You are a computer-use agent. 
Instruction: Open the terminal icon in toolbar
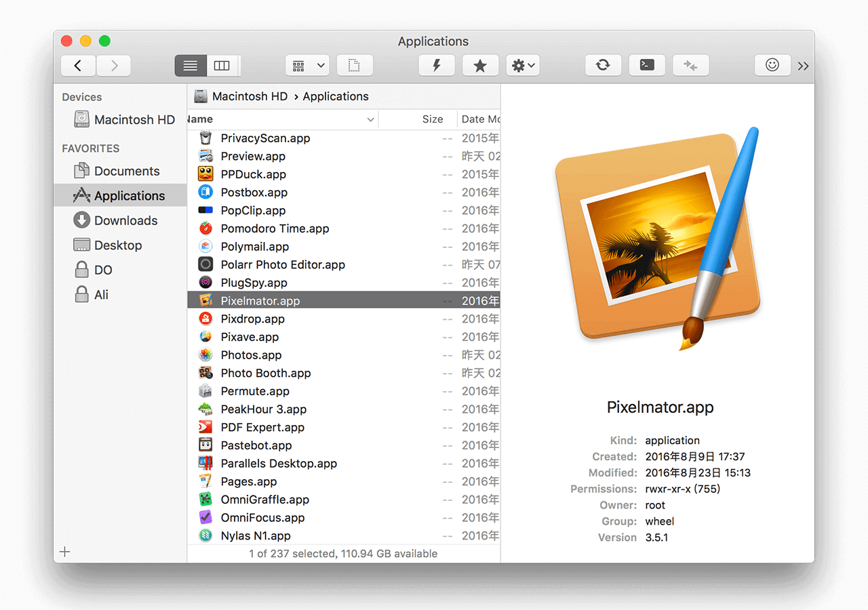coord(647,65)
